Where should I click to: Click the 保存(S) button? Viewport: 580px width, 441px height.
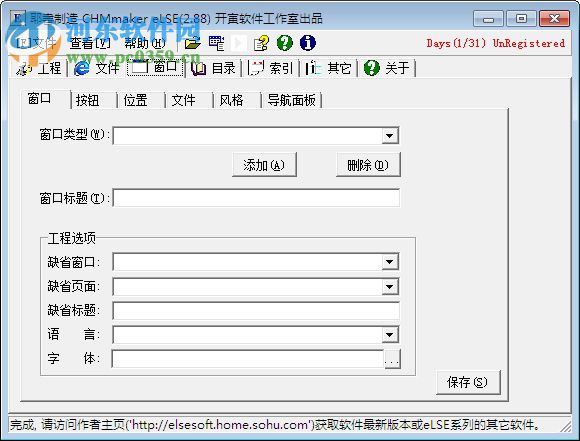tap(468, 382)
